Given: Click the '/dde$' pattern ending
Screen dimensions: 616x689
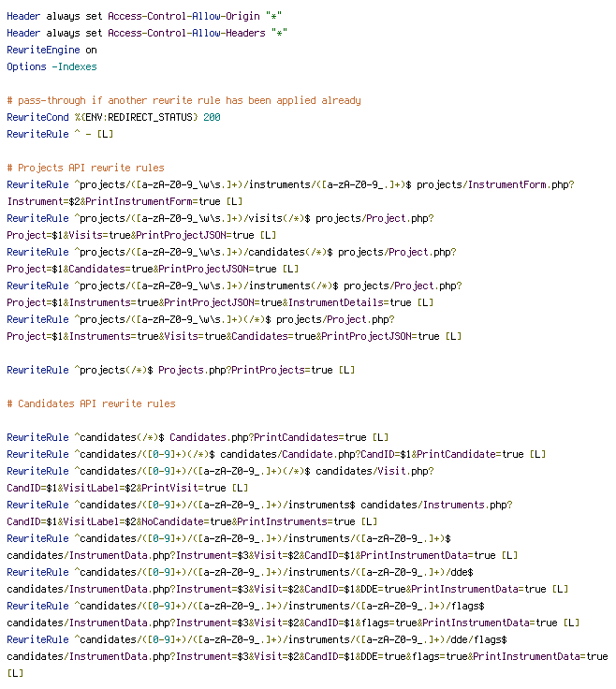Looking at the screenshot, I should 460,572.
